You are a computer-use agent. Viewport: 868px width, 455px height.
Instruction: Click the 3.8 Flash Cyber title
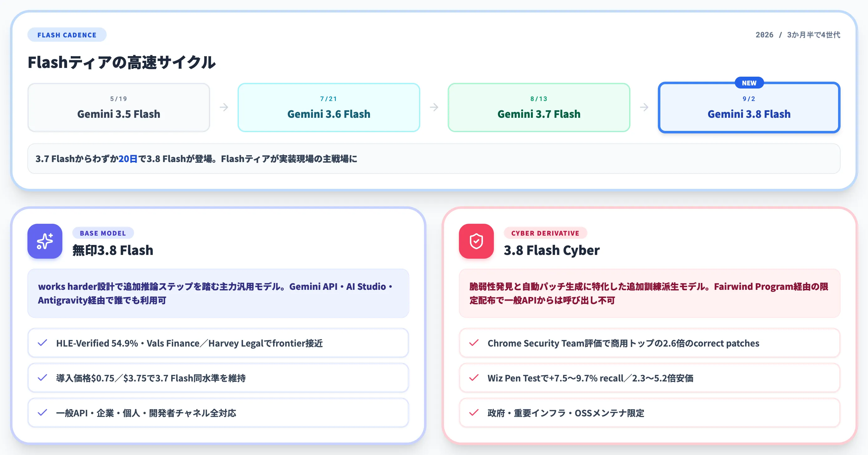click(x=552, y=250)
